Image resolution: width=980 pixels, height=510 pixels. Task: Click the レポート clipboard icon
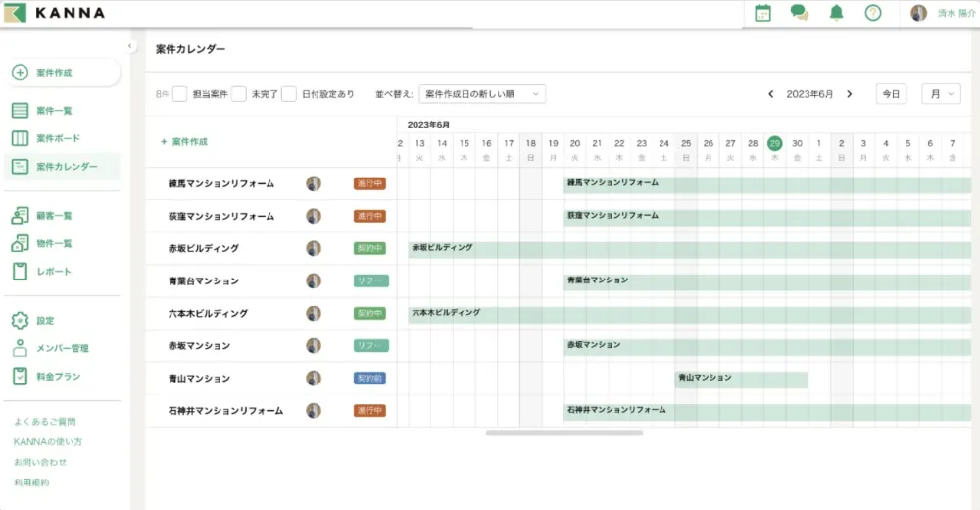(20, 272)
